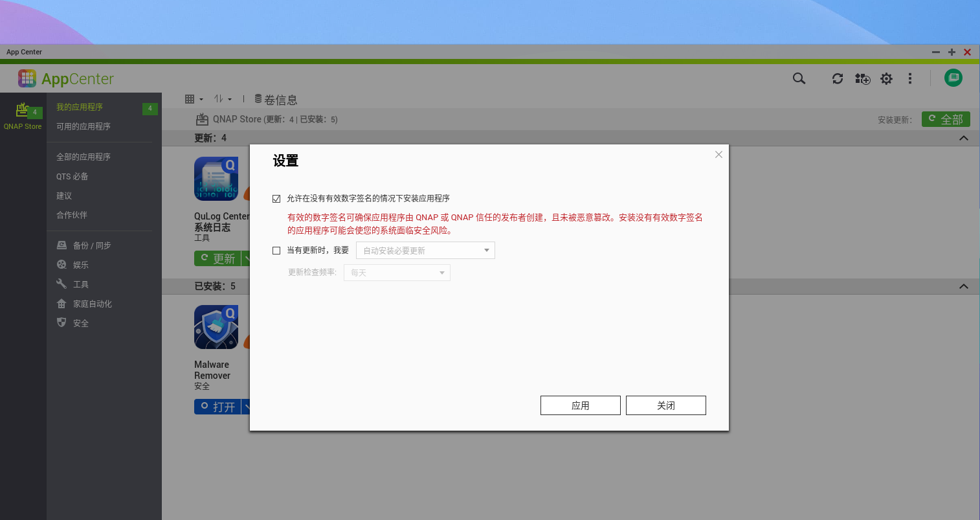Click the refresh icon to reload apps
The width and height of the screenshot is (980, 520).
coord(838,78)
